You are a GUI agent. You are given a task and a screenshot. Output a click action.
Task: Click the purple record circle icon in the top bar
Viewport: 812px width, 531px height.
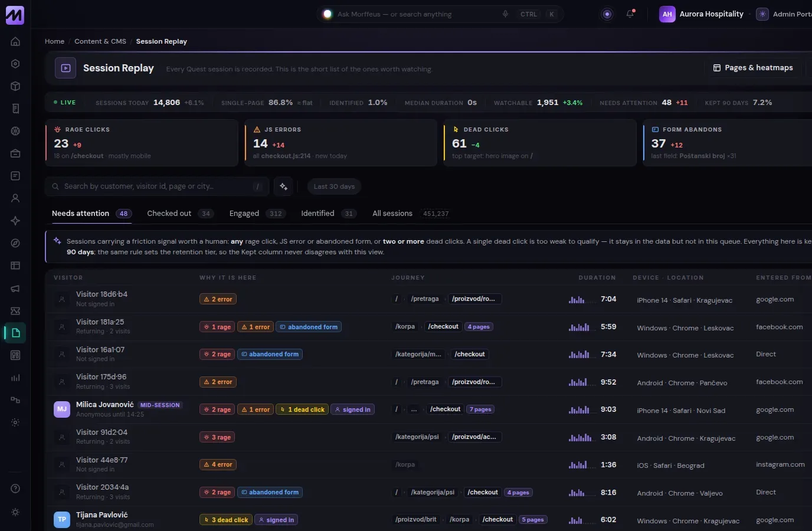pyautogui.click(x=607, y=14)
